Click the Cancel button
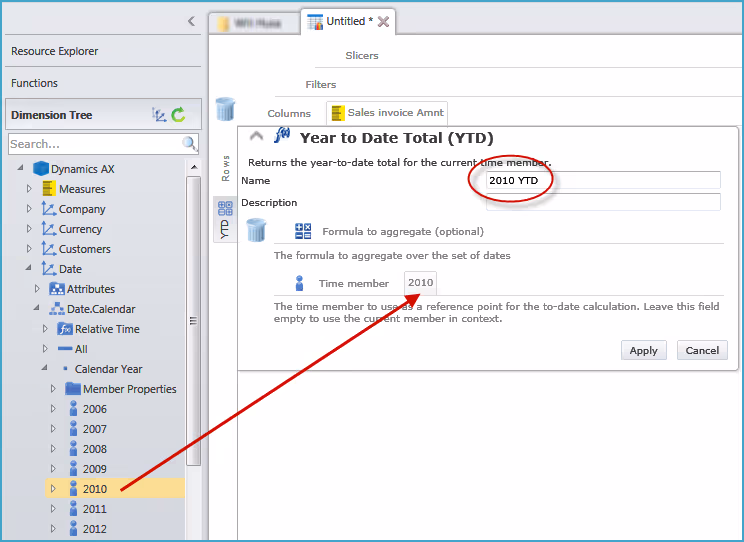Screen dimensions: 744x542 702,350
